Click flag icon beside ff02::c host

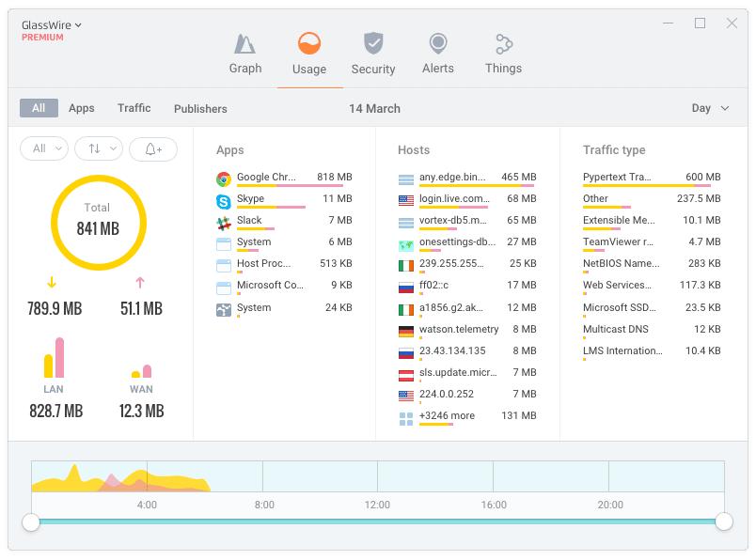click(406, 288)
